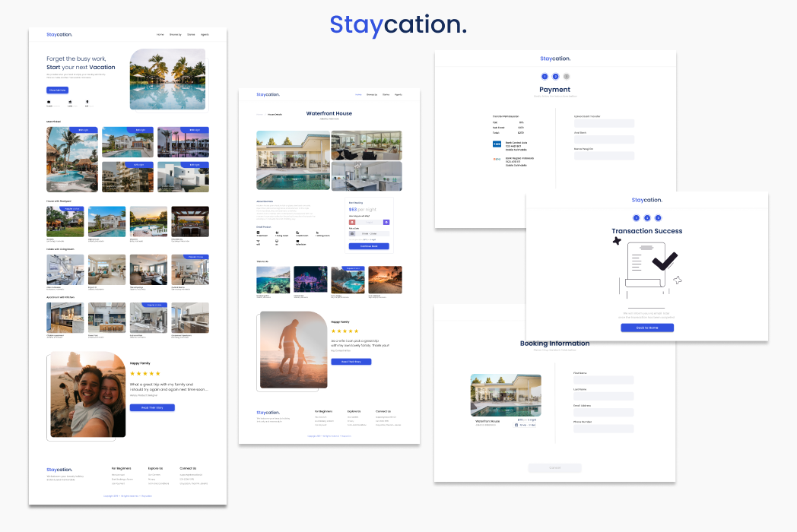Open the wooden pergola dining backyard card
The height and width of the screenshot is (532, 797).
(190, 221)
